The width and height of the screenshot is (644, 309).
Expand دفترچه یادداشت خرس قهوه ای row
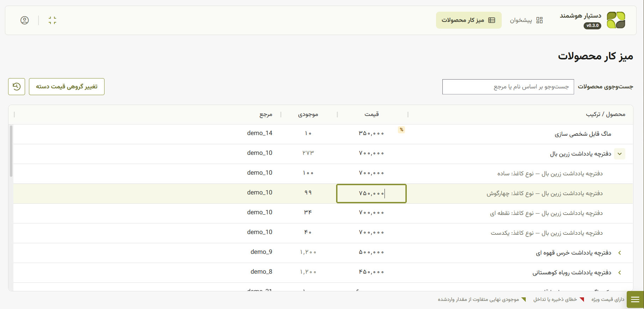tap(620, 253)
